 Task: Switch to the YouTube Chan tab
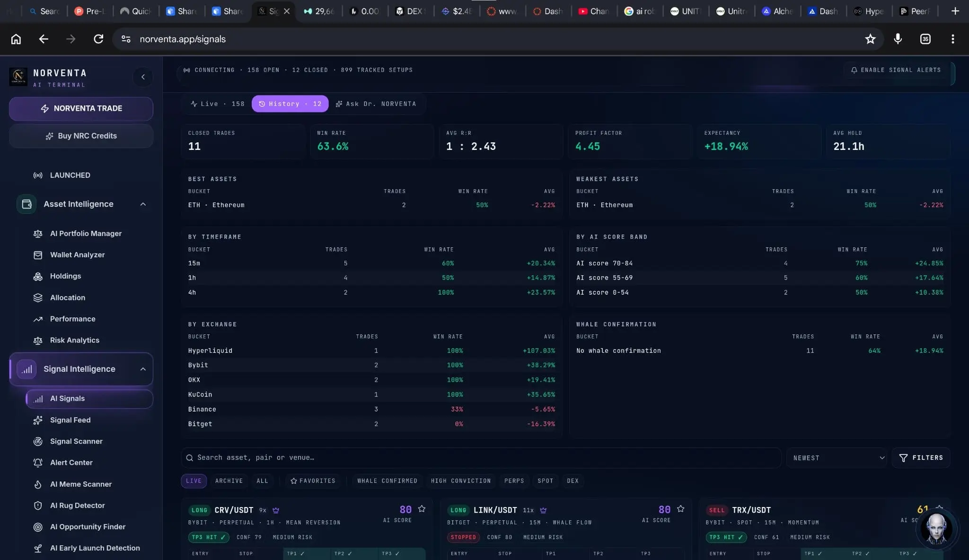point(594,11)
